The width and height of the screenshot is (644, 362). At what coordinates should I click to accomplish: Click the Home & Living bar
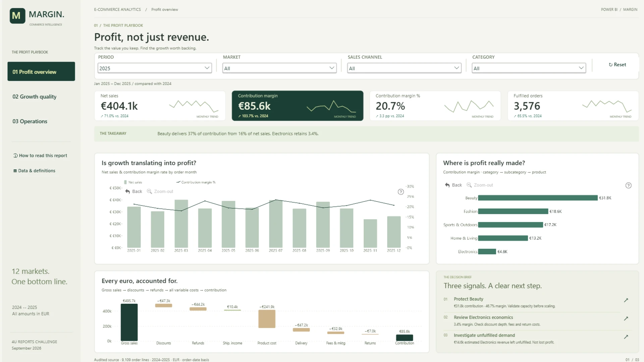click(503, 238)
